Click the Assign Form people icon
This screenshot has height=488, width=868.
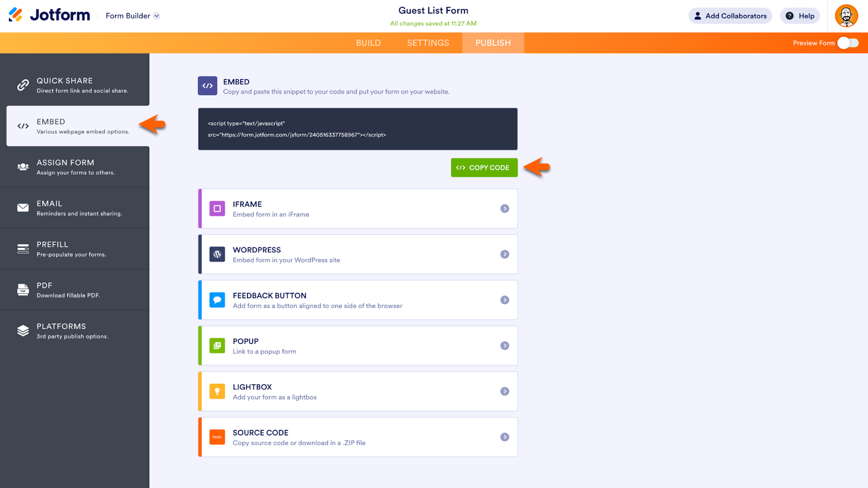(x=23, y=167)
